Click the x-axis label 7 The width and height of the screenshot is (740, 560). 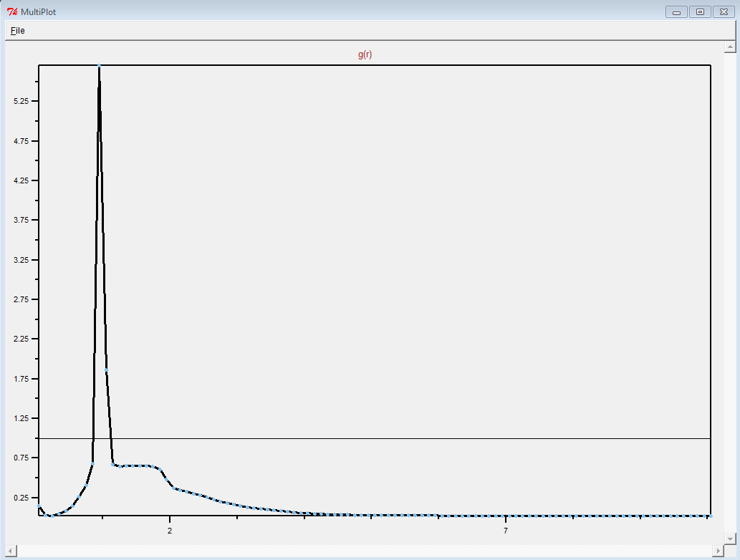[506, 531]
